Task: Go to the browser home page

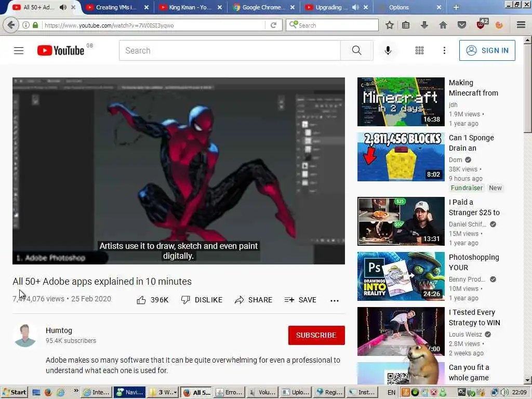Action: [443, 25]
